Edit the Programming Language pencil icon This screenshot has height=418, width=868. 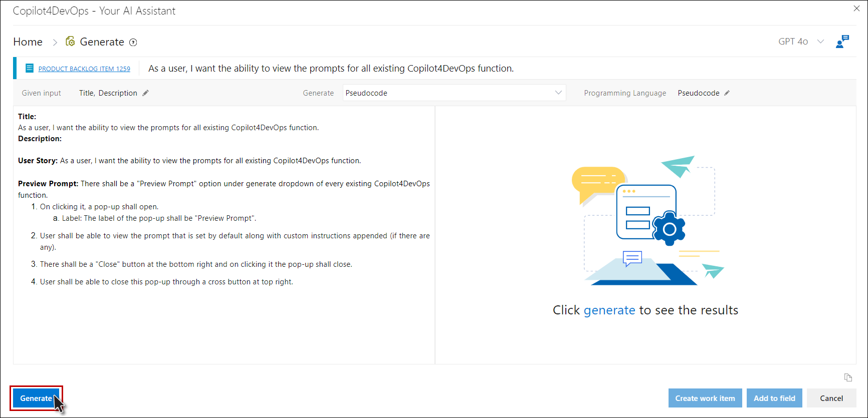pos(727,93)
